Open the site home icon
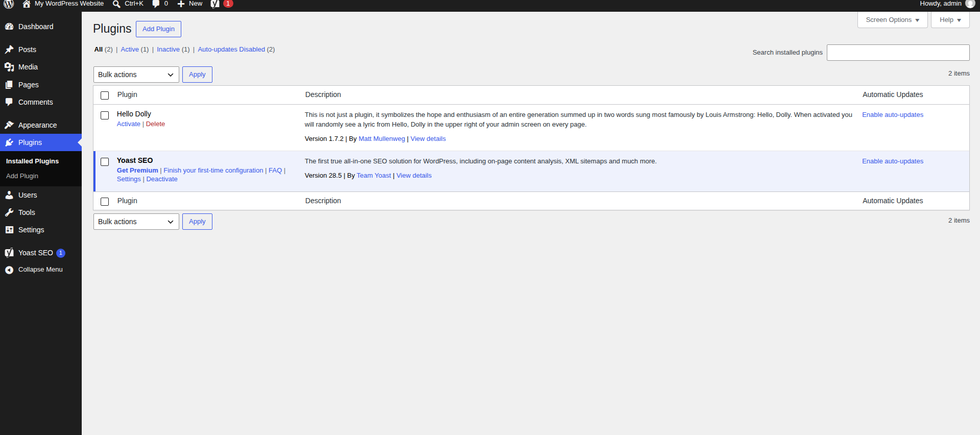The width and height of the screenshot is (980, 435). pyautogui.click(x=27, y=4)
